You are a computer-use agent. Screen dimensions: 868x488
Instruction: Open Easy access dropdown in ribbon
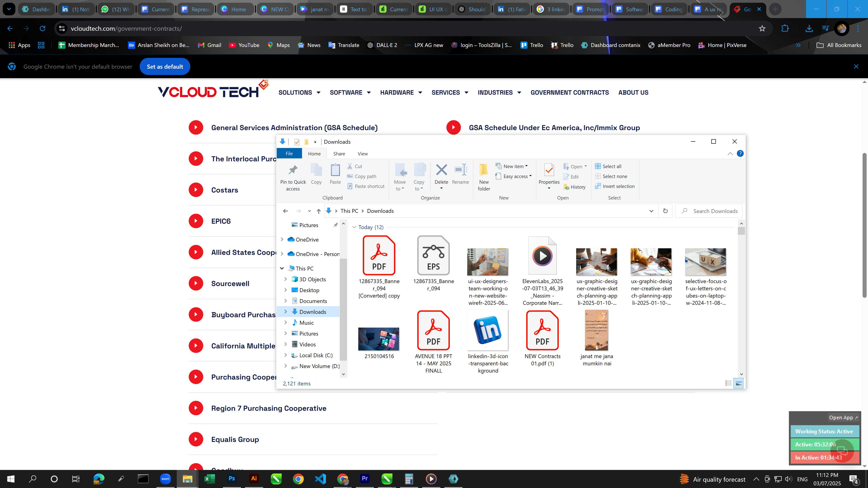(513, 176)
